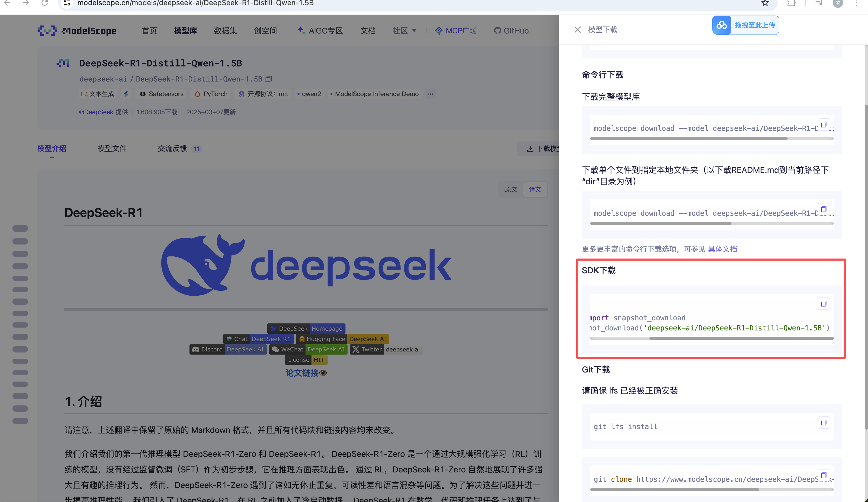
Task: Click the Hugging Face DeepSeek AI badge
Action: (342, 339)
